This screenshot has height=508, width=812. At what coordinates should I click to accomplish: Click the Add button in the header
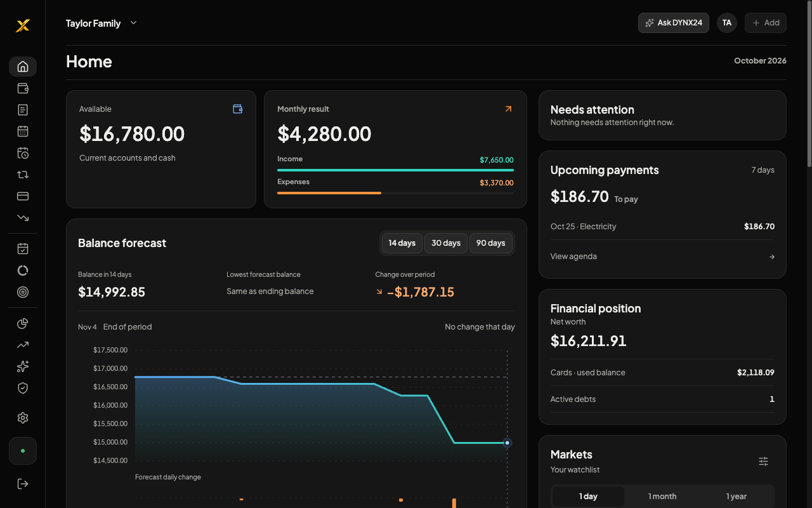click(766, 23)
